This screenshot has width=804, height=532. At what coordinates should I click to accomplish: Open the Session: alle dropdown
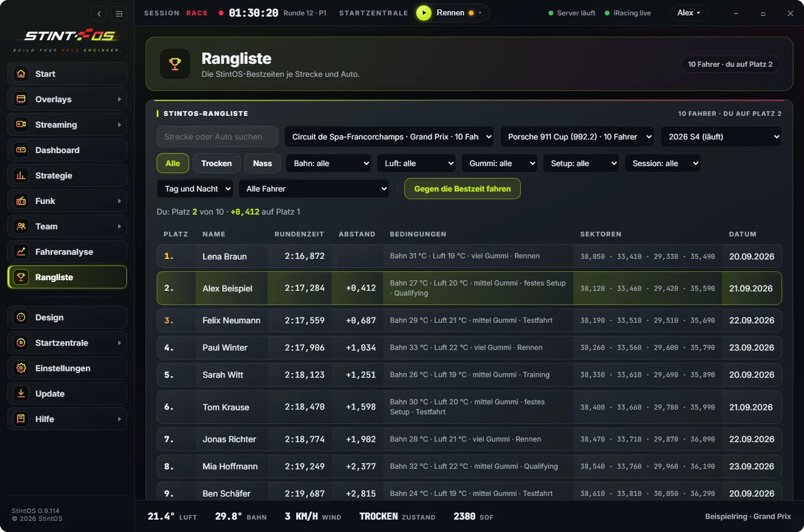point(663,163)
